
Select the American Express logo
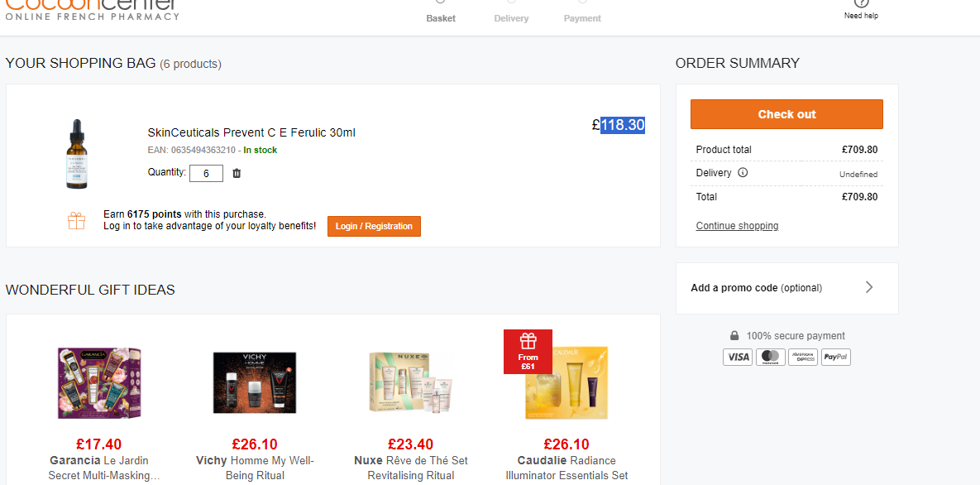[x=803, y=357]
